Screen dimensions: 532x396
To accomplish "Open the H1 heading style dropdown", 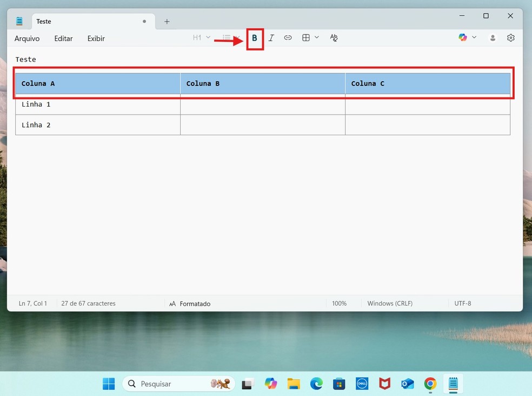I will point(202,37).
